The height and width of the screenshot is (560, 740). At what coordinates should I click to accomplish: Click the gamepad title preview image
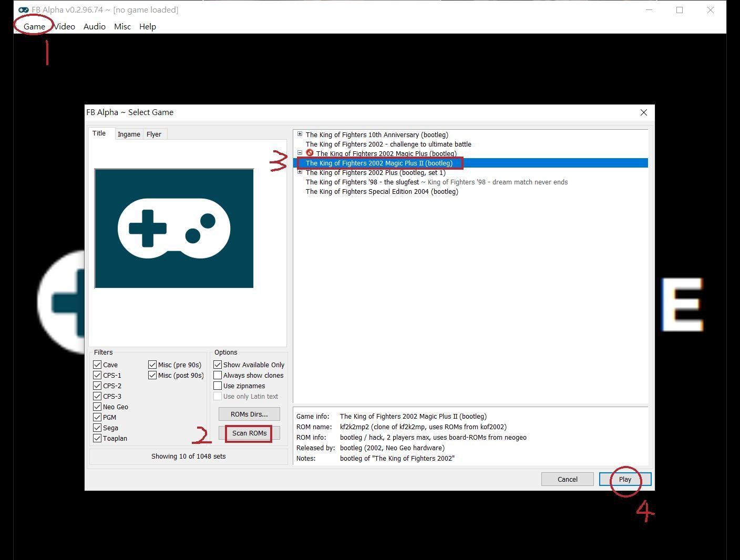[174, 229]
